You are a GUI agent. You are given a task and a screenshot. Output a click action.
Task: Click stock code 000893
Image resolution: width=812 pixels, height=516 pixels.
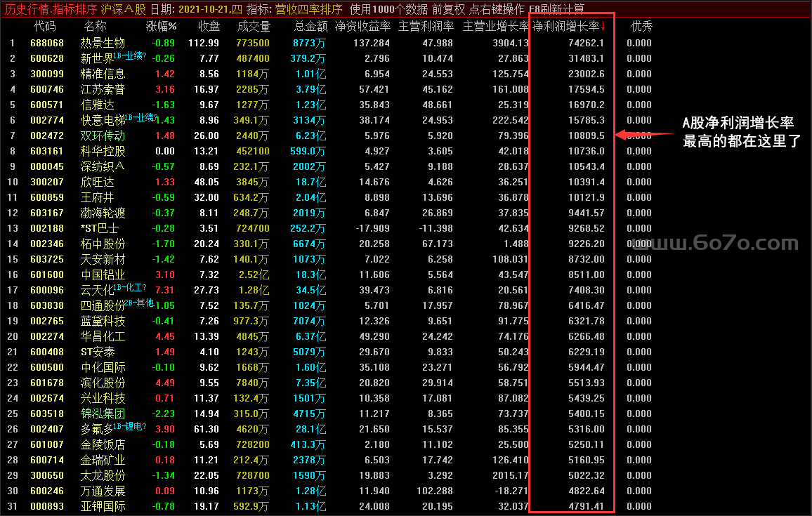point(47,507)
